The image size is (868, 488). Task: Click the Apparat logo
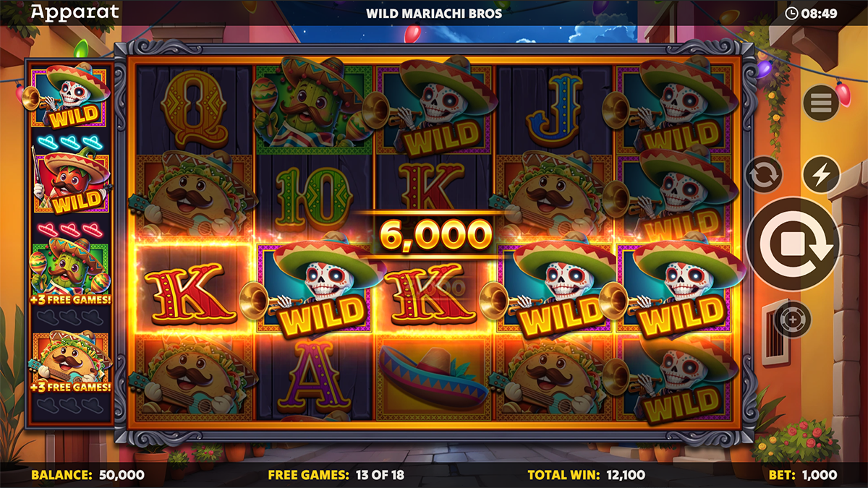point(75,12)
